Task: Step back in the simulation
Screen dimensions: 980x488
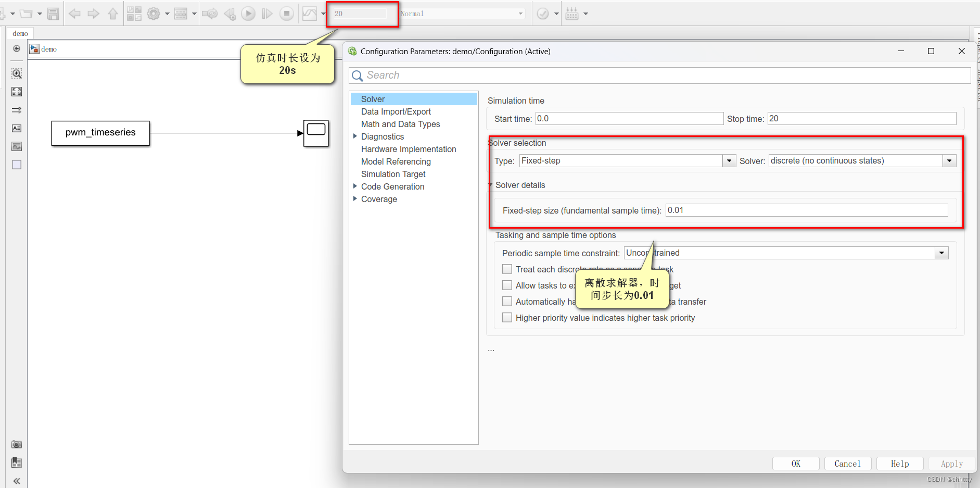Action: tap(230, 14)
